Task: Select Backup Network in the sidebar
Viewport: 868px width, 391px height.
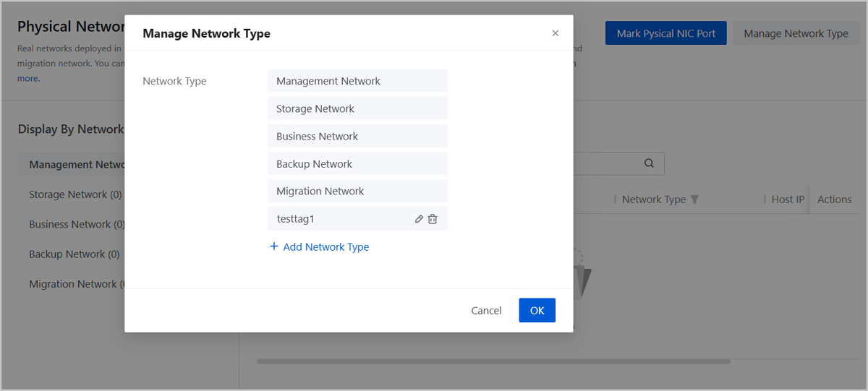Action: coord(74,254)
